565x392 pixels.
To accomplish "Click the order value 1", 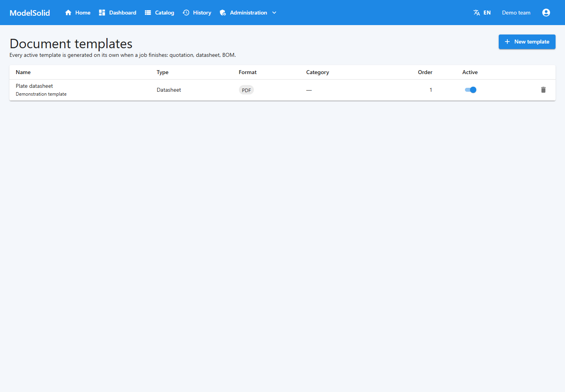I will coord(430,90).
